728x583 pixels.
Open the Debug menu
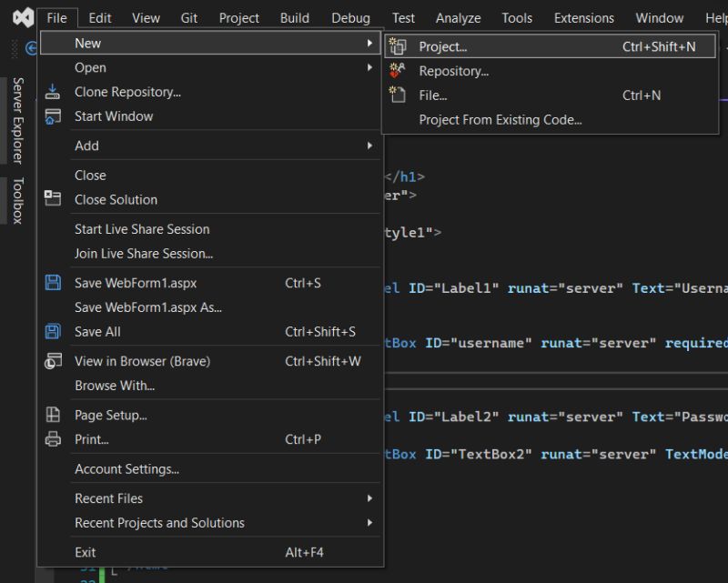(x=350, y=17)
